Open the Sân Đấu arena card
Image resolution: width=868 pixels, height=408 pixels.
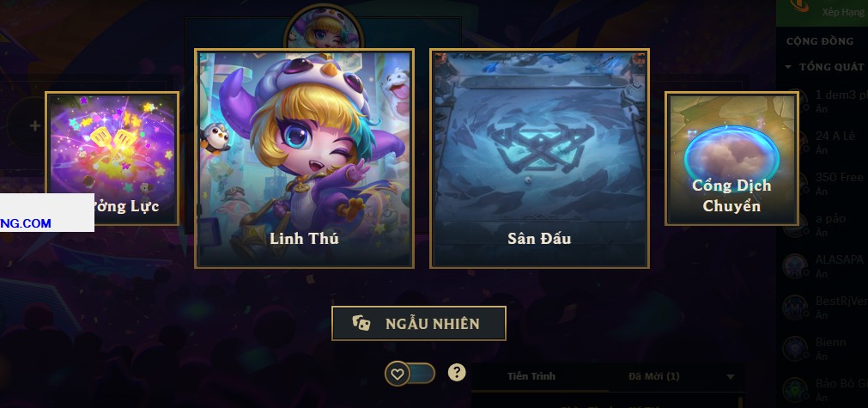click(x=539, y=158)
